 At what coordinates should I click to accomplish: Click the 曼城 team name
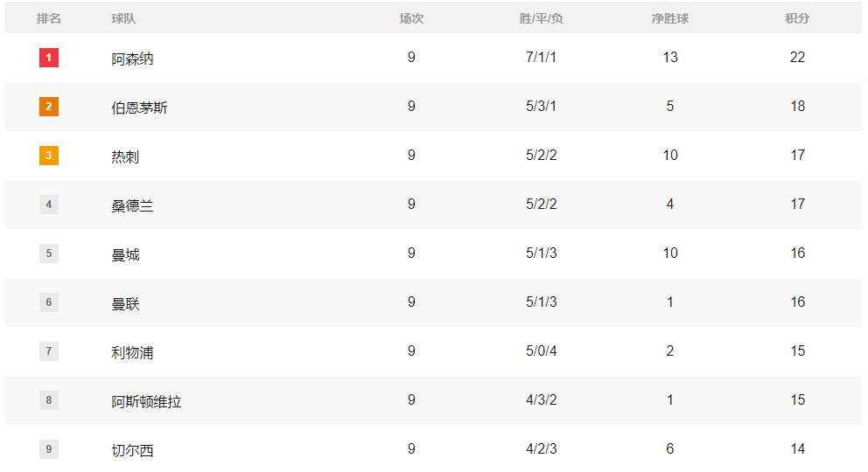coord(125,255)
